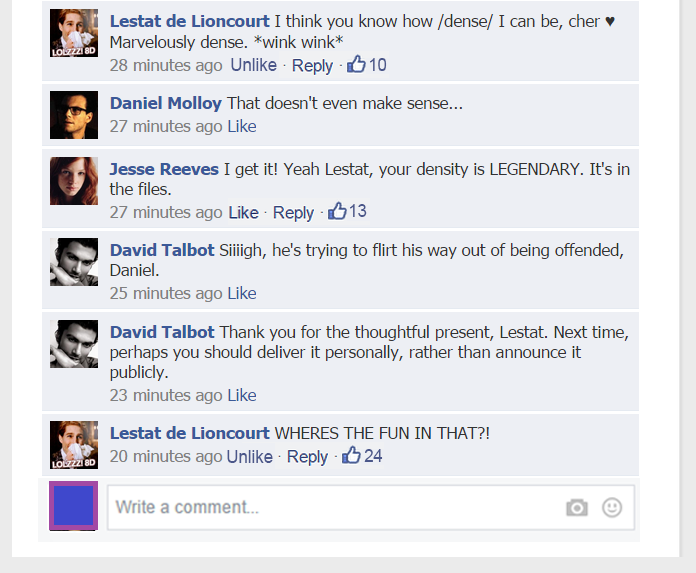
Task: Open Jesse Reeves's profile picture
Action: point(74,181)
